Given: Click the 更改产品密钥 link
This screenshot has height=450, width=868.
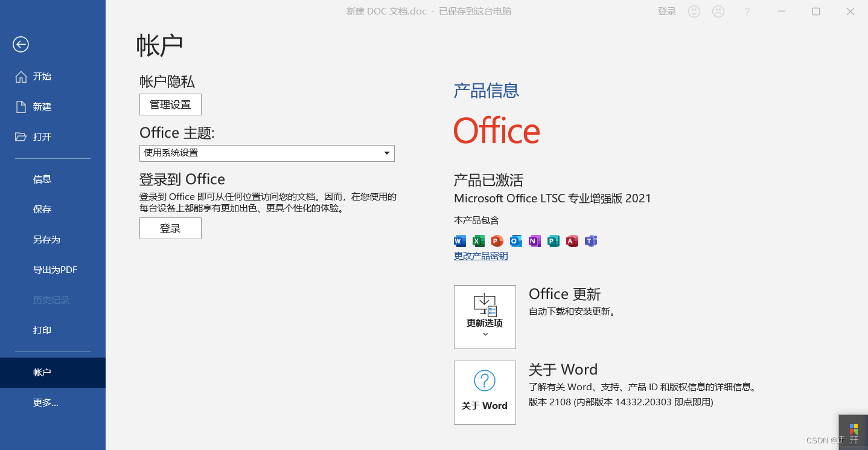Looking at the screenshot, I should (x=481, y=256).
